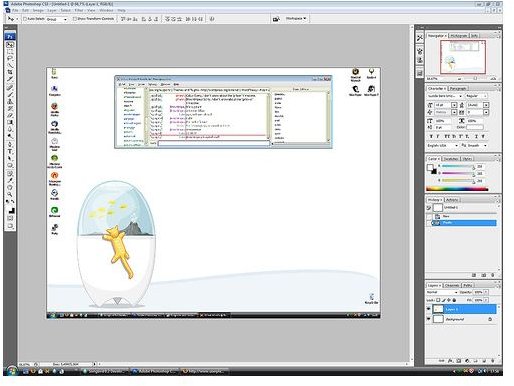The width and height of the screenshot is (514, 386).
Task: Click the color spectrum ramp bar
Action: [457, 189]
